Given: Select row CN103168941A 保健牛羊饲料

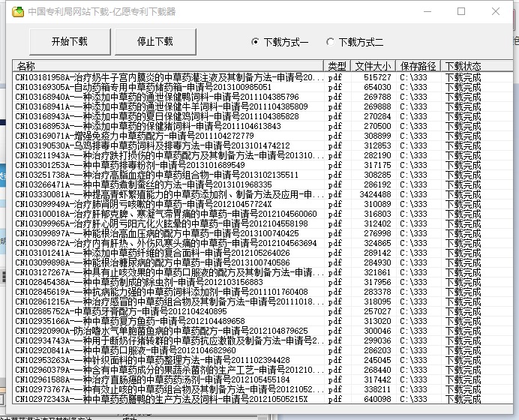Looking at the screenshot, I should pos(262,106).
